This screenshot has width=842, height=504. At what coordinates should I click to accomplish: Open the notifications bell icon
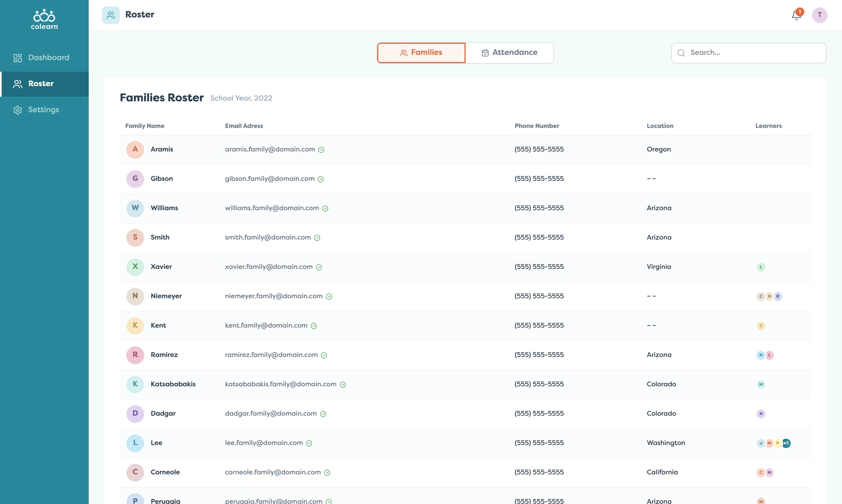(x=796, y=15)
